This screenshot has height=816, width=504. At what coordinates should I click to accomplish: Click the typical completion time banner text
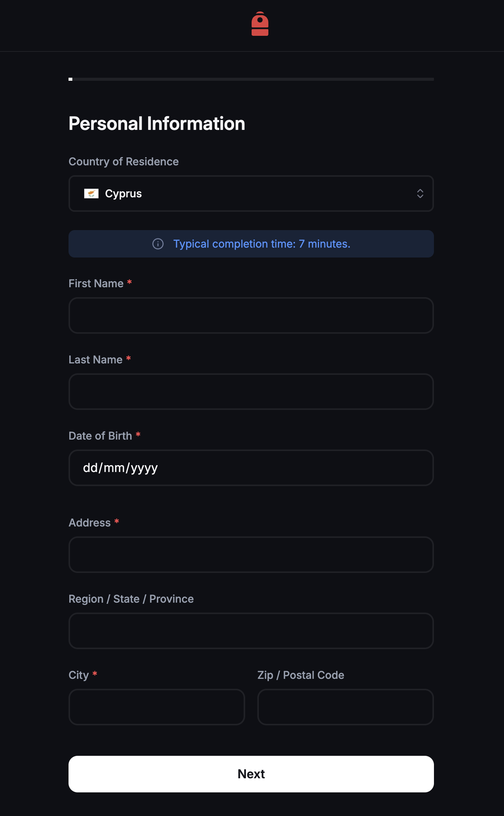tap(262, 244)
